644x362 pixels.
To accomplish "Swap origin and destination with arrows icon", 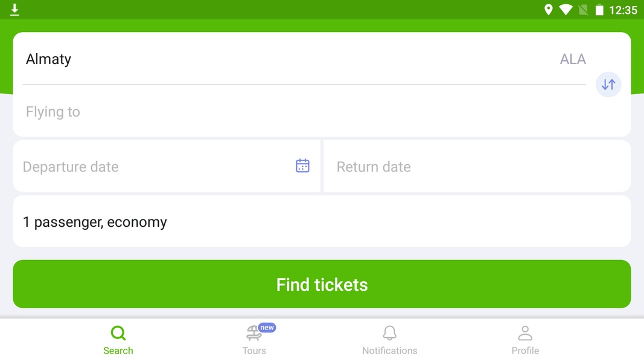I will [608, 84].
